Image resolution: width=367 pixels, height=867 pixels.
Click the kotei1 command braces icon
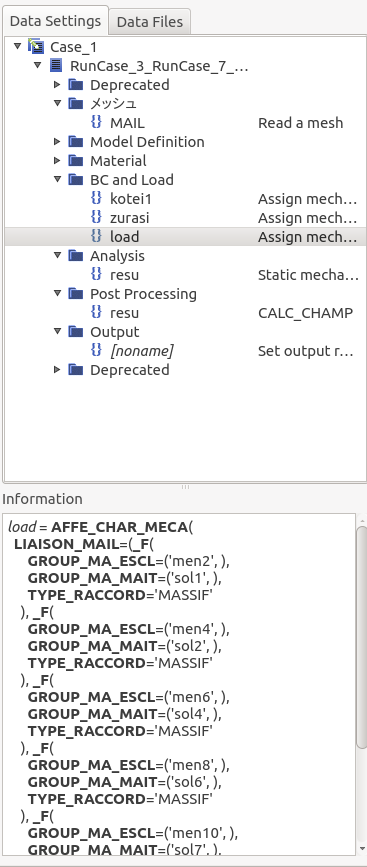[96, 199]
